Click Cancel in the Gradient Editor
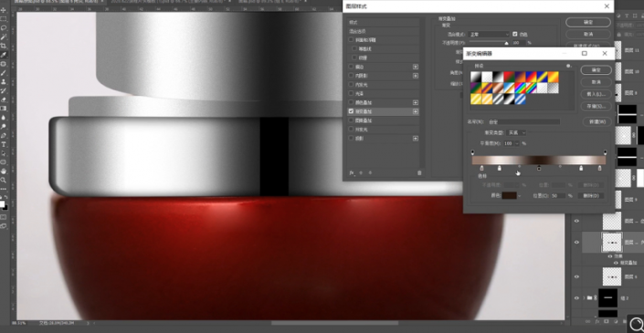This screenshot has width=644, height=333. pos(596,82)
